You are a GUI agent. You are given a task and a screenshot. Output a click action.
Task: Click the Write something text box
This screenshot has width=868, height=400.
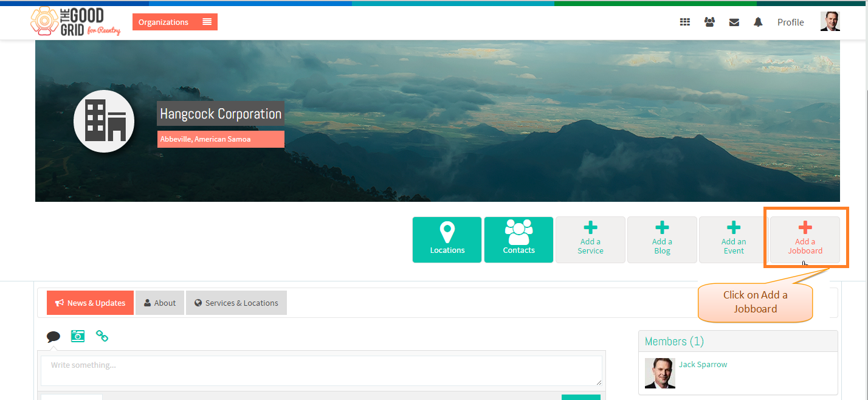click(322, 371)
